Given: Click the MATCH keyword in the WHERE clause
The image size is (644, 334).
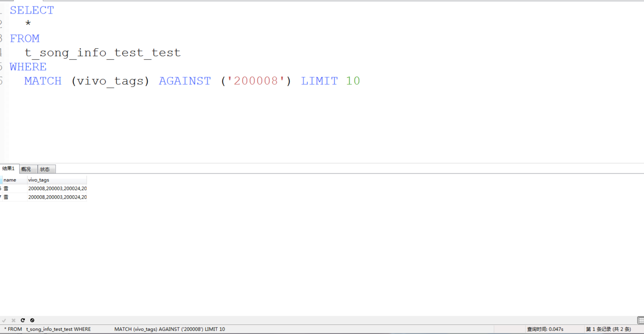Looking at the screenshot, I should (x=43, y=81).
